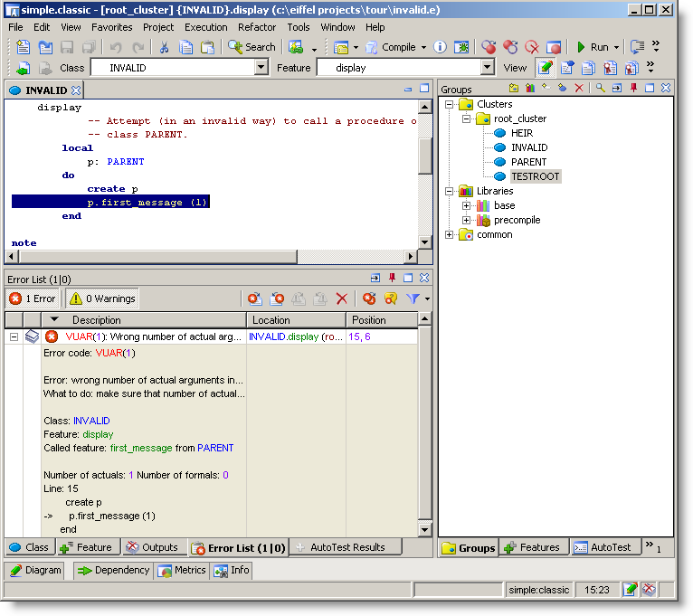
Task: Open the Class name dropdown
Action: (x=261, y=68)
